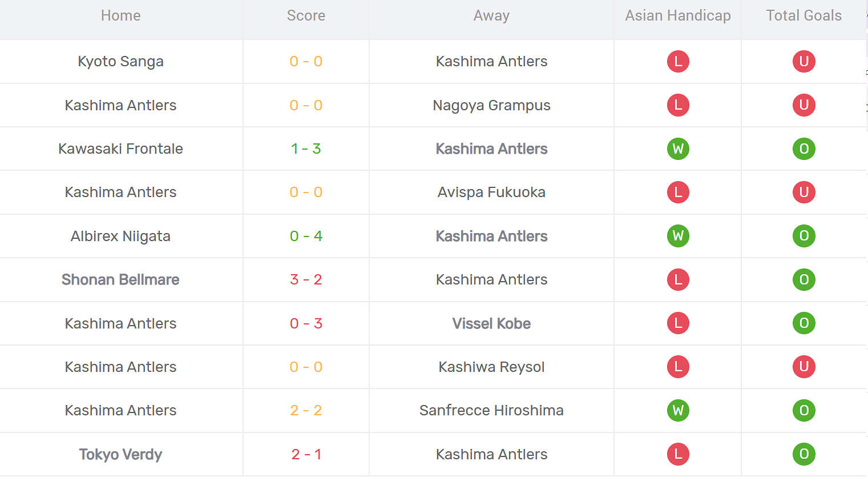Click the Total Goals column header

804,15
